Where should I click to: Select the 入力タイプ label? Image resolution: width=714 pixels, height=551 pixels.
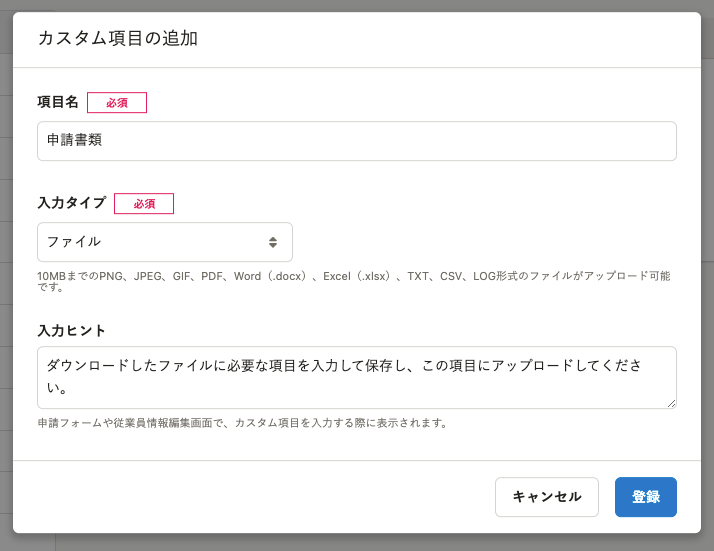click(72, 203)
